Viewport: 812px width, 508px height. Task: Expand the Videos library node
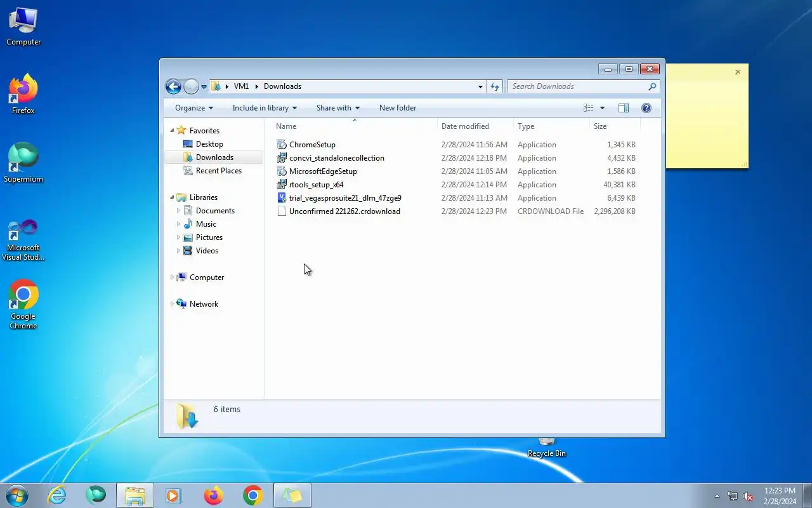tap(178, 251)
